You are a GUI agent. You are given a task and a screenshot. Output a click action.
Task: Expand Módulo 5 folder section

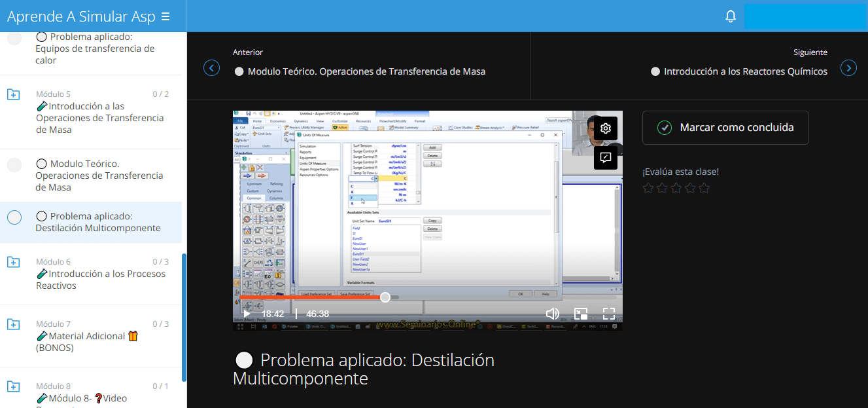tap(13, 95)
